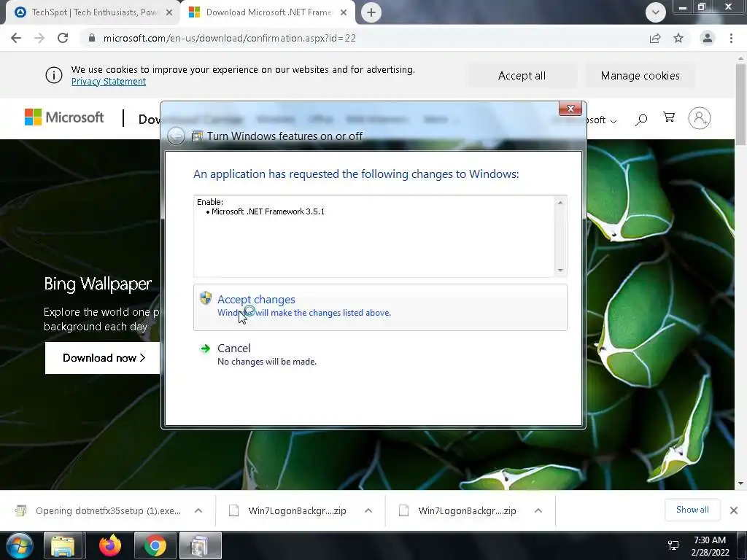Click Download now for Bing Wallpaper
747x560 pixels.
click(x=102, y=358)
